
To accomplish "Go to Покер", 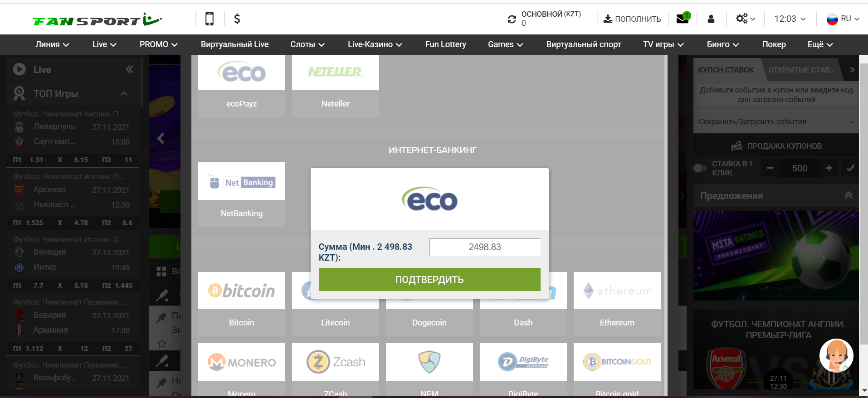I will click(774, 44).
